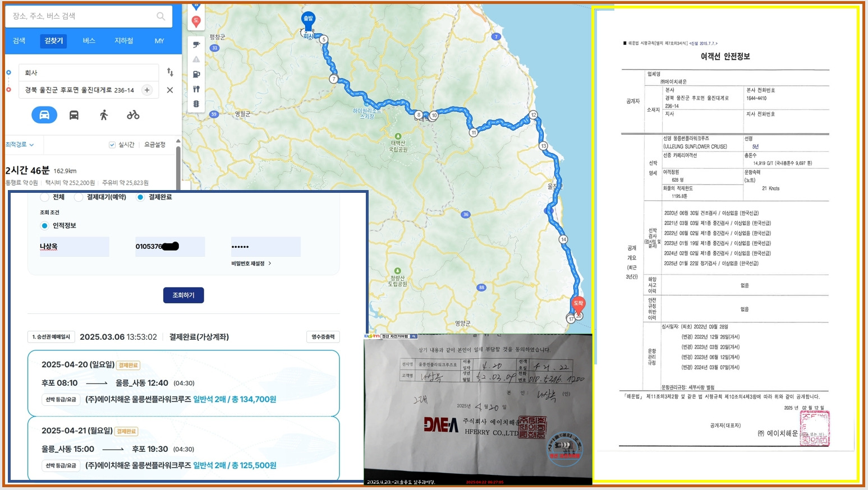Viewport: 868px width, 490px height.
Task: Uncheck the 실시간 real-time checkbox
Action: pyautogui.click(x=112, y=145)
